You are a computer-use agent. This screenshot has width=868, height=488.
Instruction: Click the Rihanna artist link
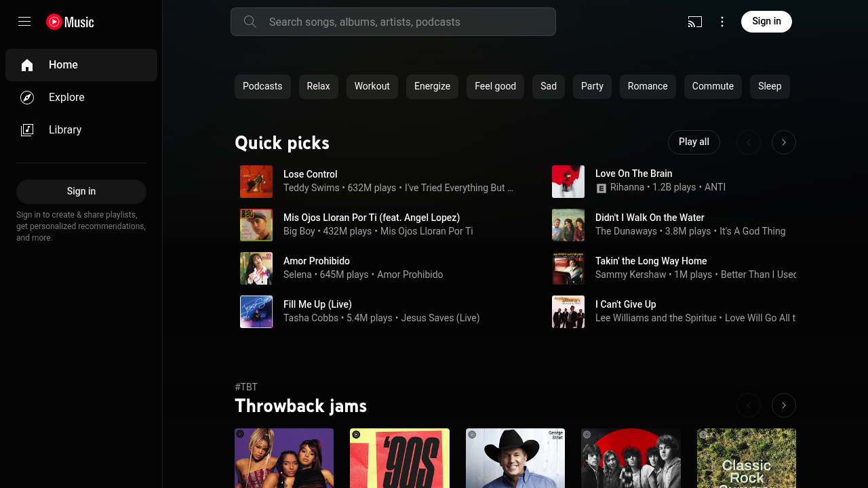coord(627,187)
